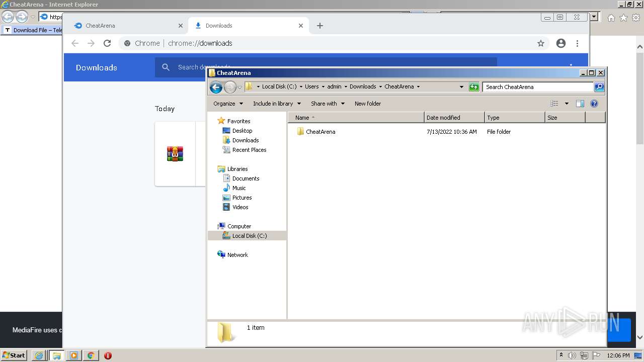The height and width of the screenshot is (362, 644).
Task: Sort by Name column
Action: click(356, 118)
